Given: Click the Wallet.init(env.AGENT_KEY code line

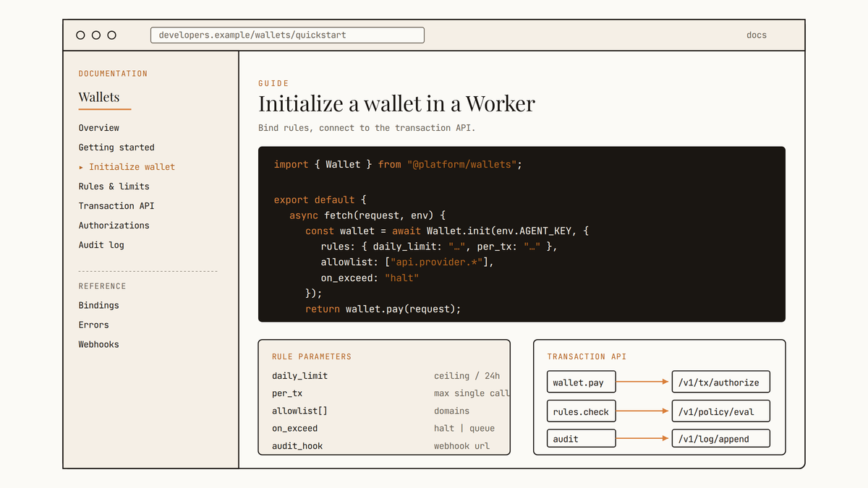Looking at the screenshot, I should 447,231.
